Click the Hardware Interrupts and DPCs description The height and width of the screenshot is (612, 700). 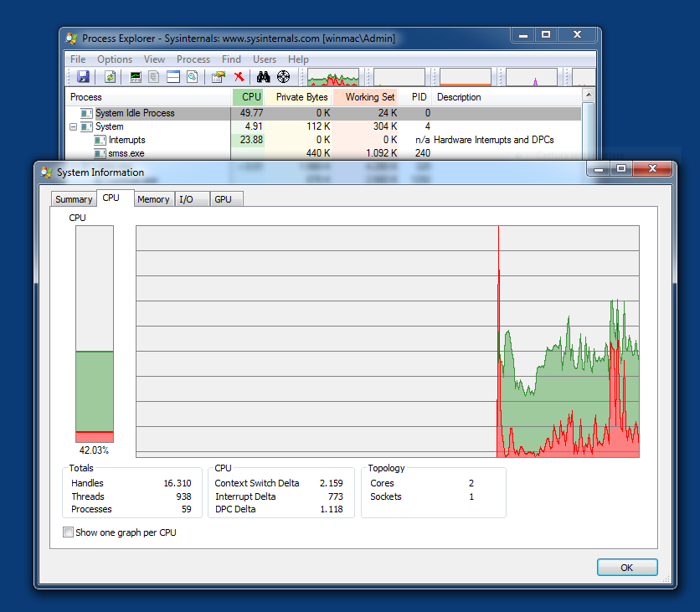point(494,140)
